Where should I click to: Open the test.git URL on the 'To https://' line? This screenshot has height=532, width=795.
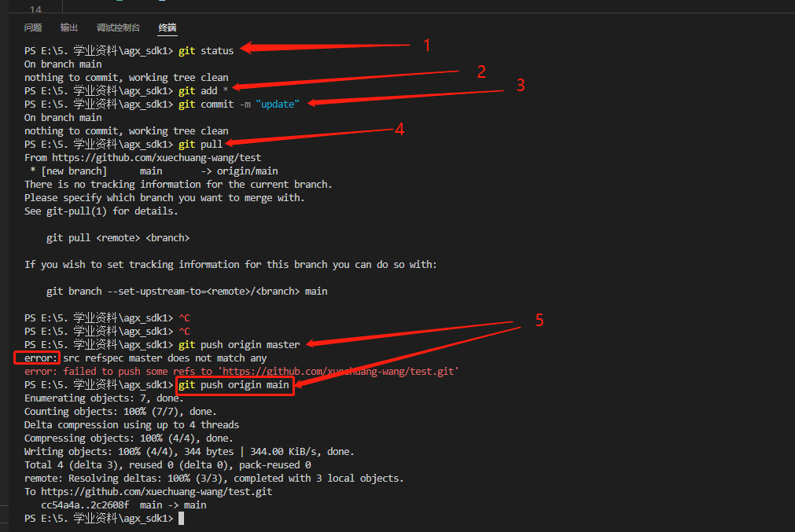click(x=156, y=491)
